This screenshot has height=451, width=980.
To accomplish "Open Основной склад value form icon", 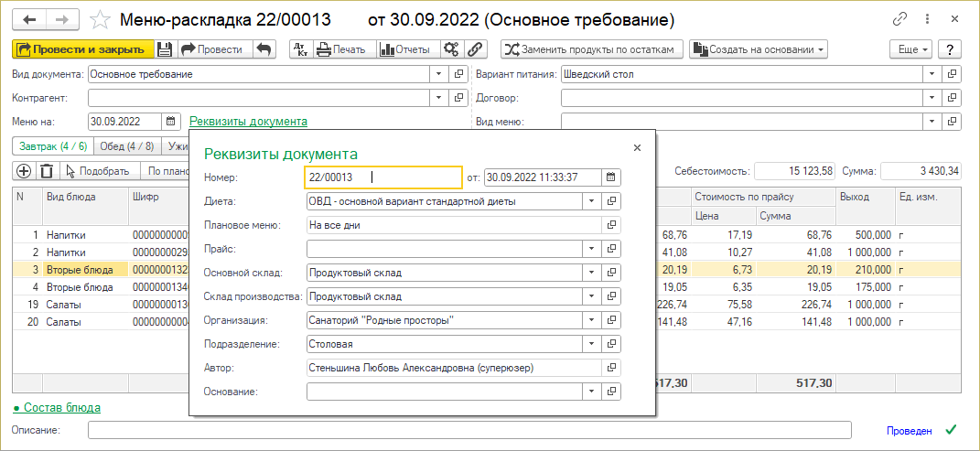I will pos(612,273).
